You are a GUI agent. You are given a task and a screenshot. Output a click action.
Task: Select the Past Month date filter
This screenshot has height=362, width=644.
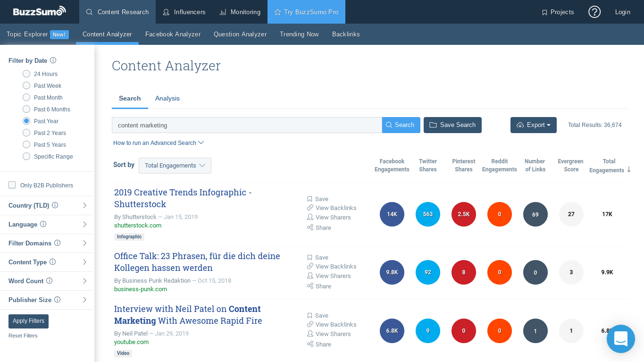pos(26,97)
